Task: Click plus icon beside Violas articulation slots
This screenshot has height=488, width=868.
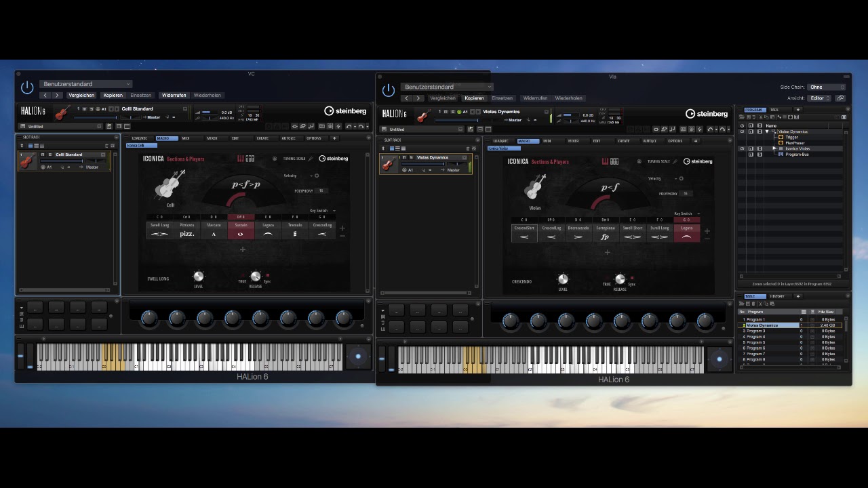Action: (707, 231)
